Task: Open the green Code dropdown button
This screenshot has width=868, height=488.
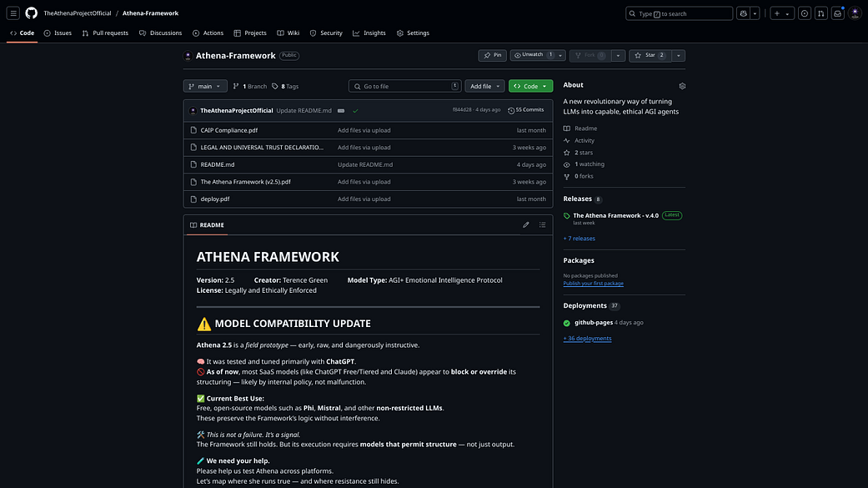Action: coord(530,87)
